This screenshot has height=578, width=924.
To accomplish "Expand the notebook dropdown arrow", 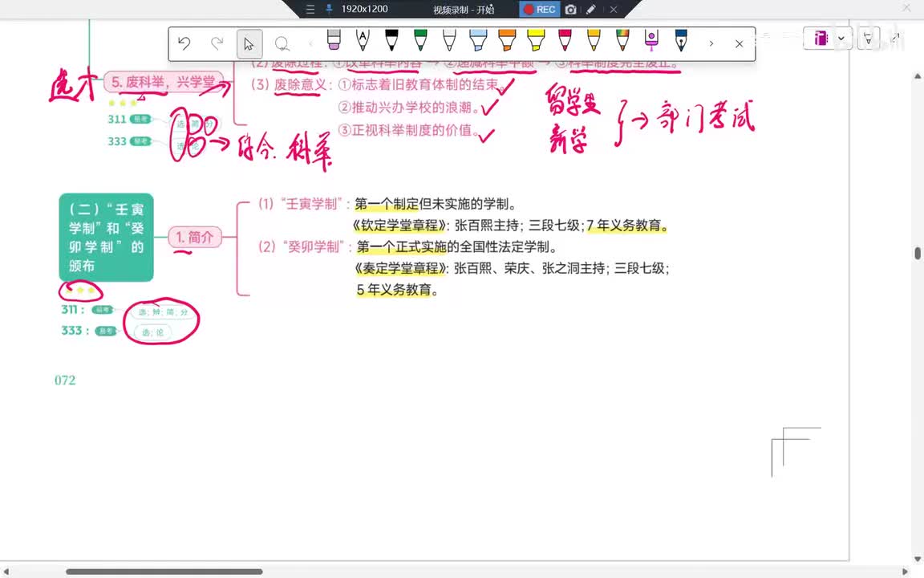I will tap(841, 39).
